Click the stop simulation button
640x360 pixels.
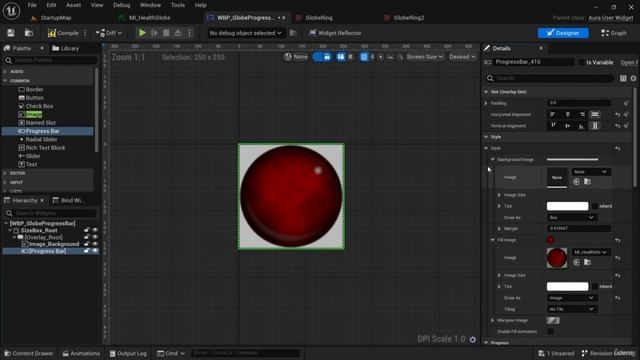coord(166,33)
